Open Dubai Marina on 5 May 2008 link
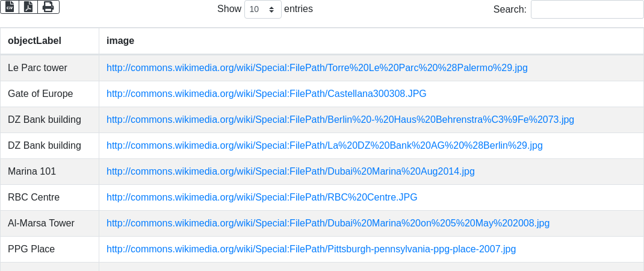 328,223
